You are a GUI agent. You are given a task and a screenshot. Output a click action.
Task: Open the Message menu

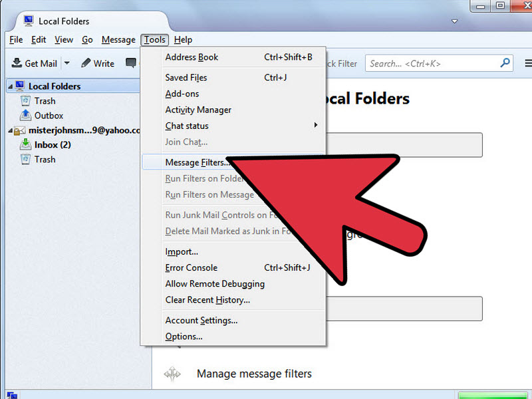[118, 40]
